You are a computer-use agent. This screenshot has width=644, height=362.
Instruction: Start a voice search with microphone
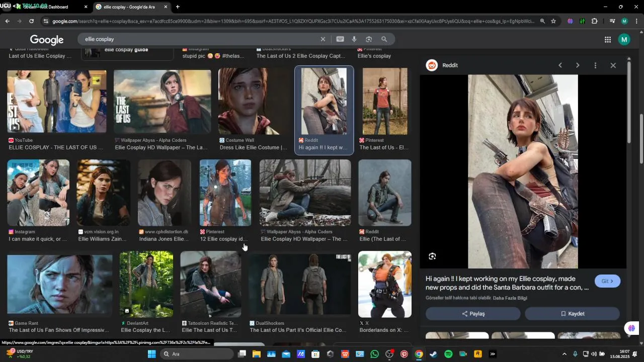354,39
